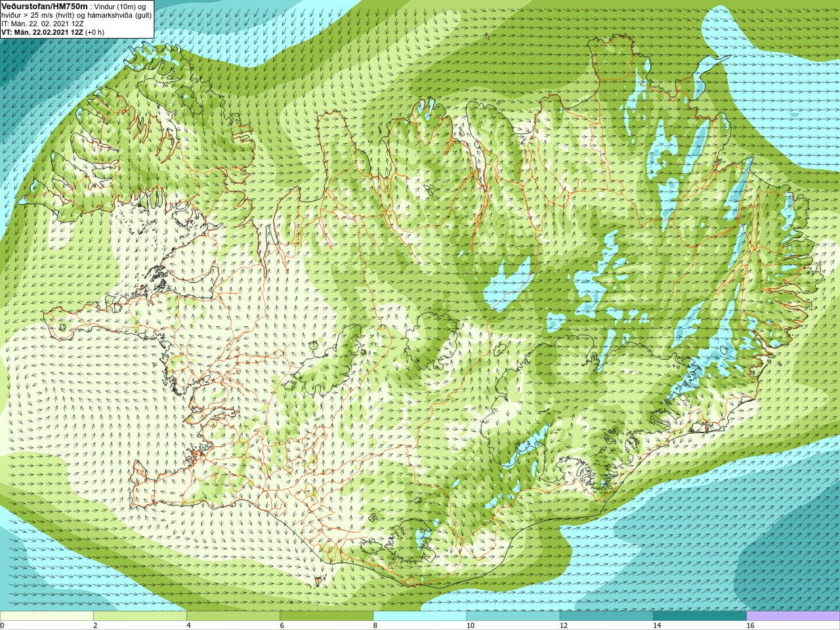Choose the dark teal 14–16 m/s legend swatch
Screen dimensions: 840x630
tap(699, 616)
